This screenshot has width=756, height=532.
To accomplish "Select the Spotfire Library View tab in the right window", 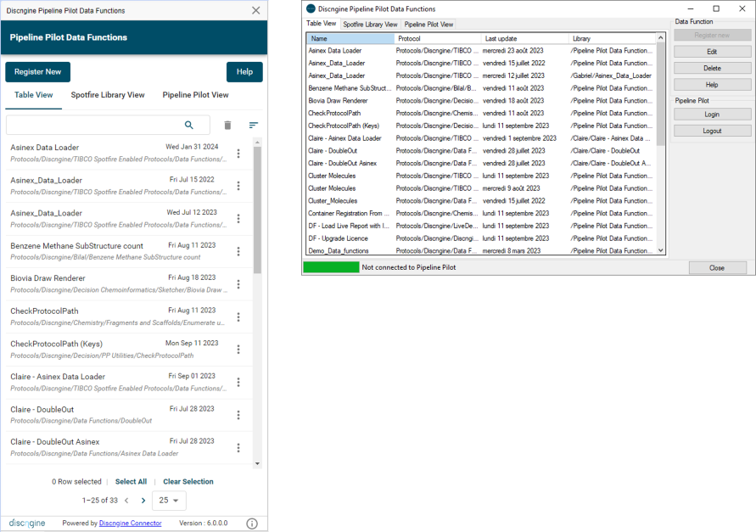I will 370,24.
